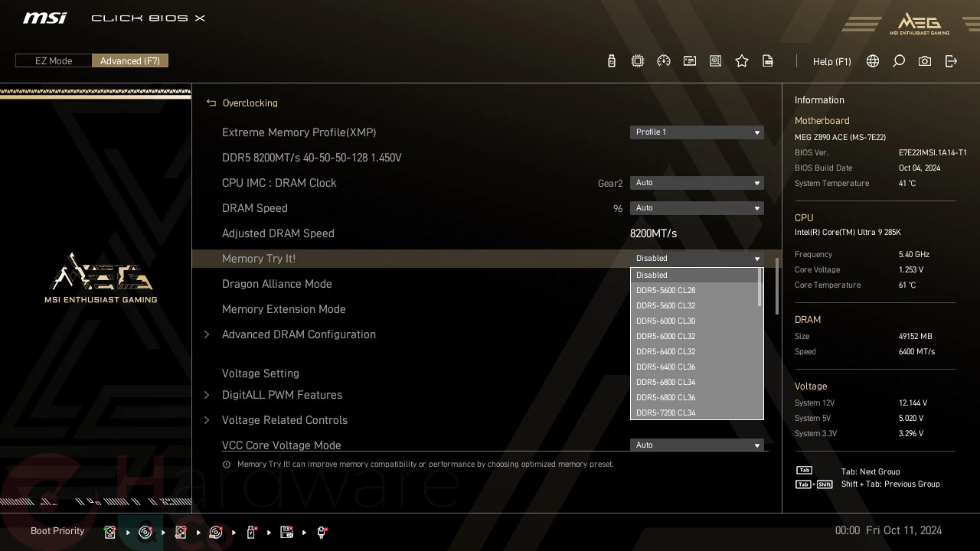Click the 00:00 clock
980x551 pixels.
[x=848, y=530]
